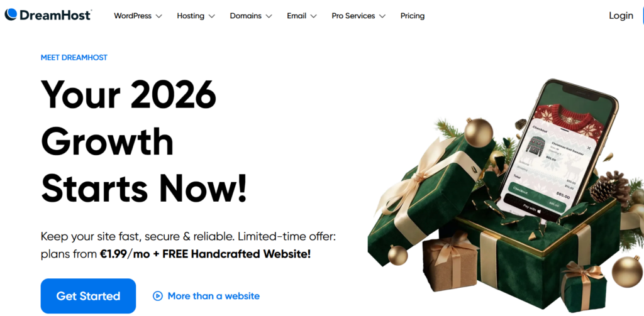The width and height of the screenshot is (644, 316).
Task: Click the Login link
Action: pos(621,16)
